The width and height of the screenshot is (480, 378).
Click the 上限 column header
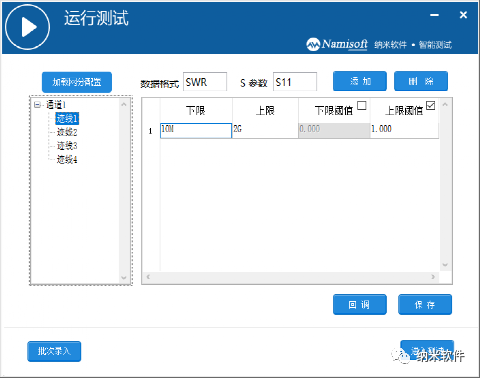265,110
